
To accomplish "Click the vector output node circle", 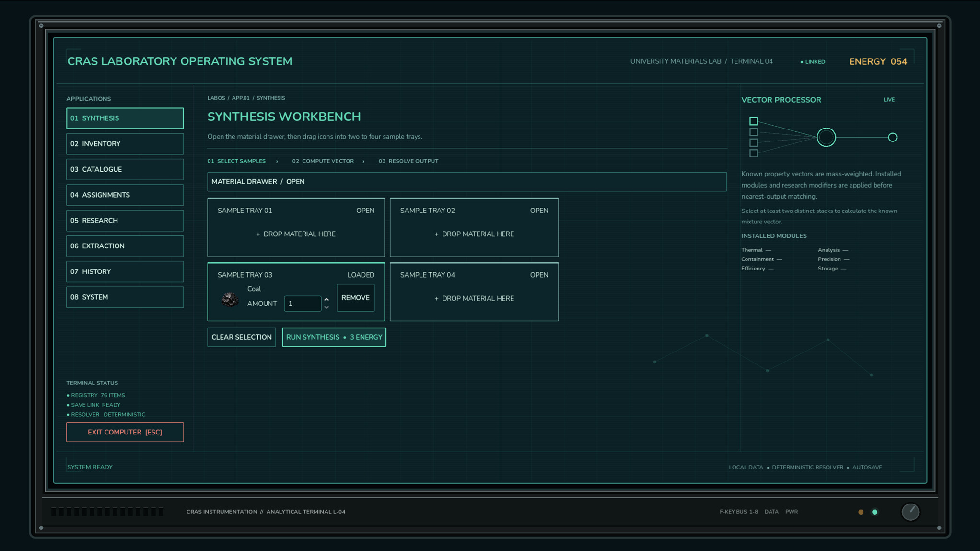I will (892, 138).
